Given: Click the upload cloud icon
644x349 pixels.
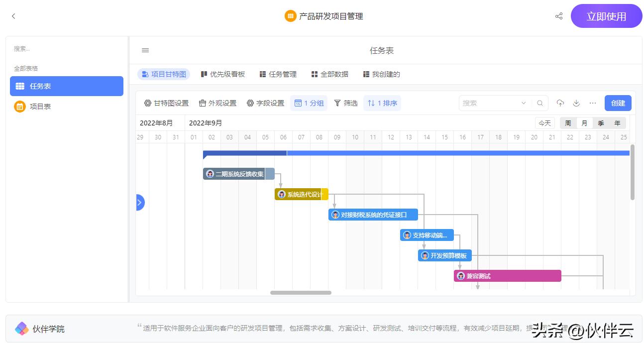Looking at the screenshot, I should click(x=560, y=103).
